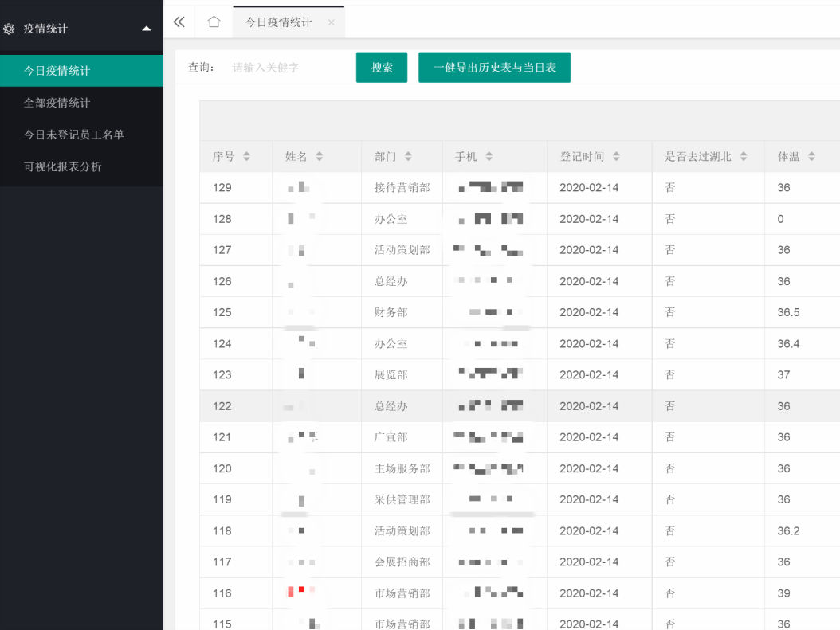The height and width of the screenshot is (630, 840).
Task: Sort table by 是否去过湖北 column
Action: point(743,157)
